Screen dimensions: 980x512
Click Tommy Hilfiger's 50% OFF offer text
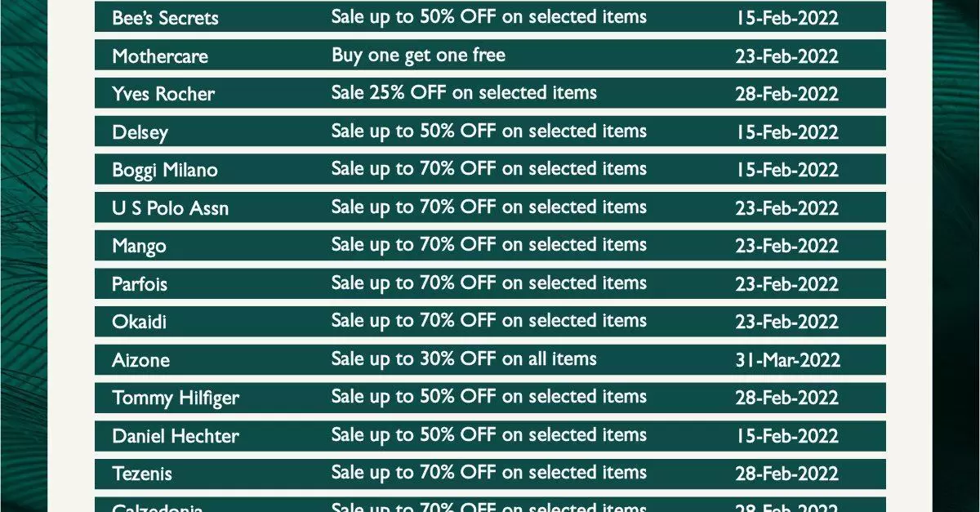(488, 397)
